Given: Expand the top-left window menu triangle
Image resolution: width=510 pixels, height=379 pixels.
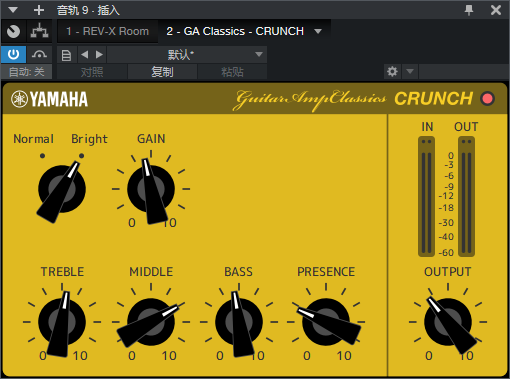Looking at the screenshot, I should coord(13,10).
